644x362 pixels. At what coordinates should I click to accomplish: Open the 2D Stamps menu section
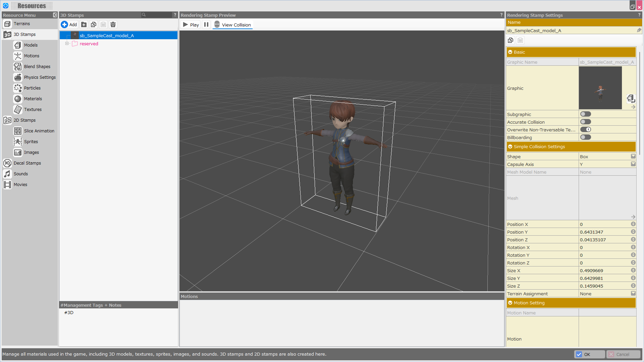[x=24, y=120]
